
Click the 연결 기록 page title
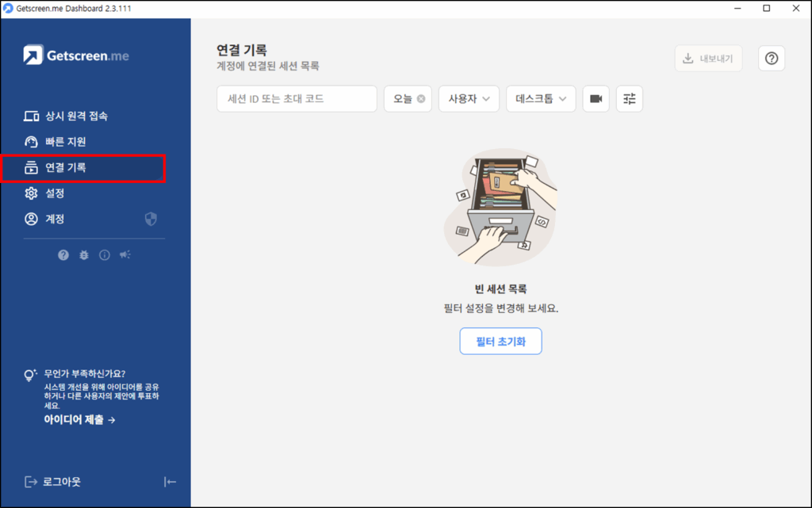coord(241,50)
